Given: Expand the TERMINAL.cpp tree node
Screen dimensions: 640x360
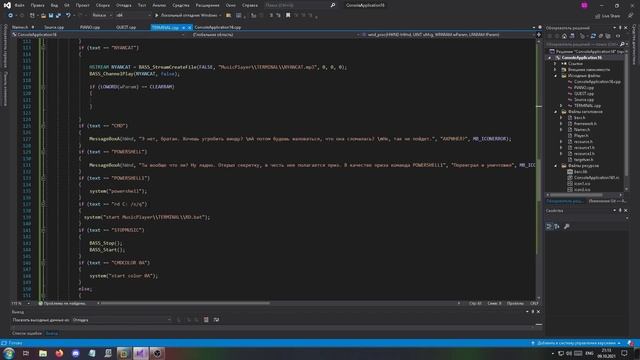Looking at the screenshot, I should point(561,106).
